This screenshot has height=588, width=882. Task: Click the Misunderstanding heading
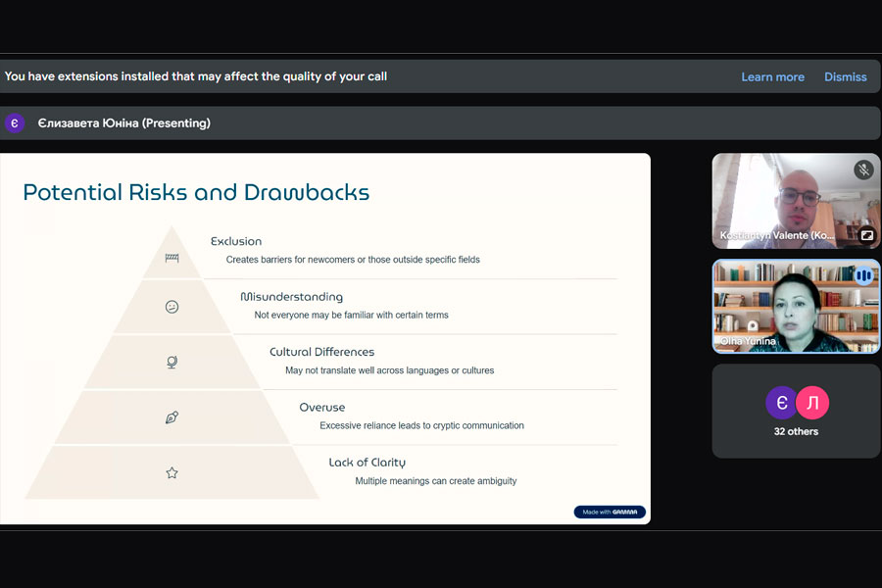tap(291, 297)
